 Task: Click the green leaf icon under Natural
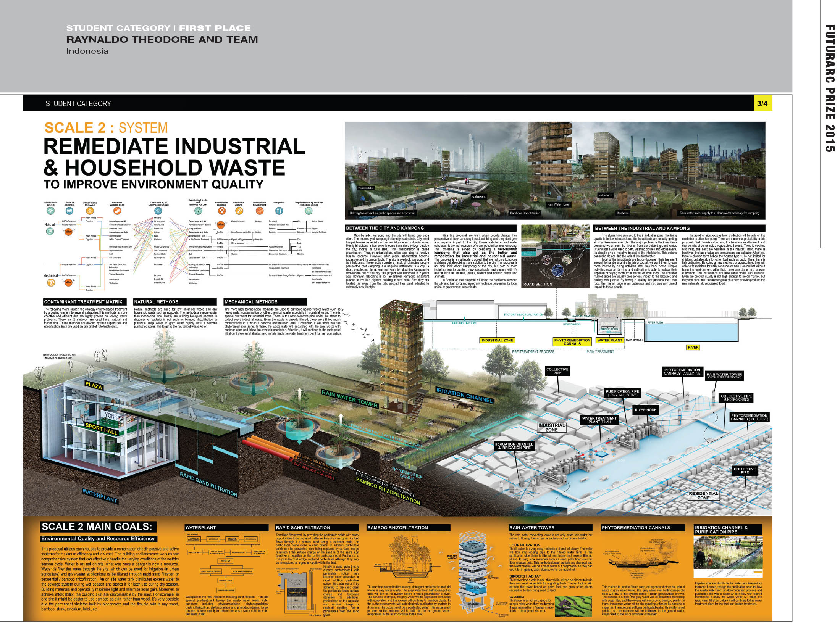[x=50, y=231]
